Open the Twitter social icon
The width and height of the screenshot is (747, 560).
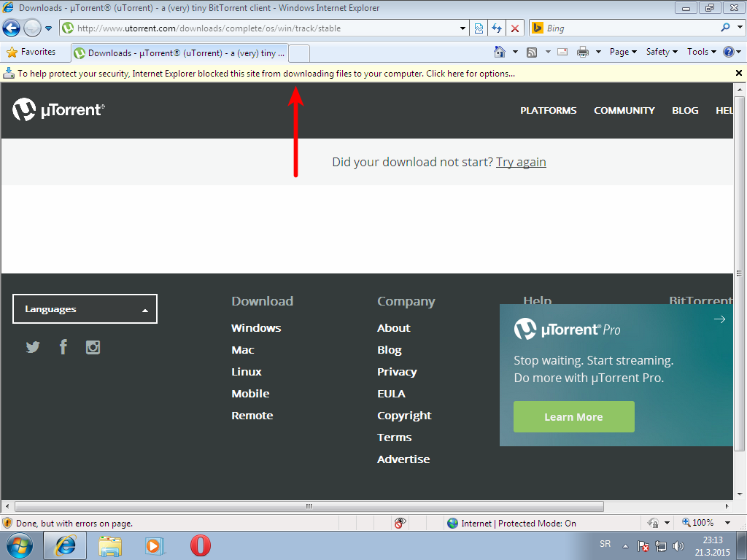(32, 347)
